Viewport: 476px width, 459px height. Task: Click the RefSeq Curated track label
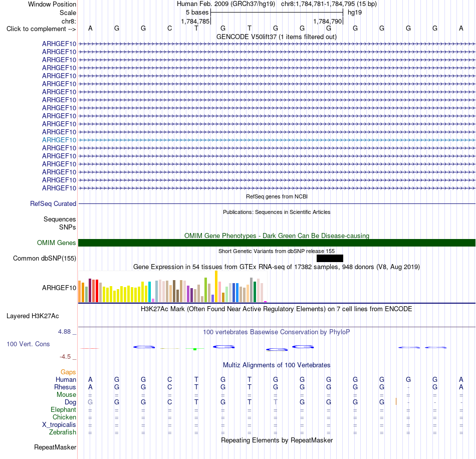(x=53, y=204)
